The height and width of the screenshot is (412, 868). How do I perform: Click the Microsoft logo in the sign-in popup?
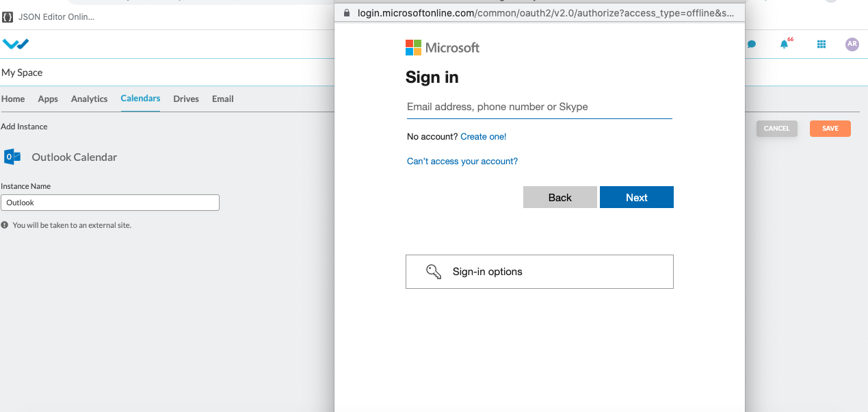442,47
